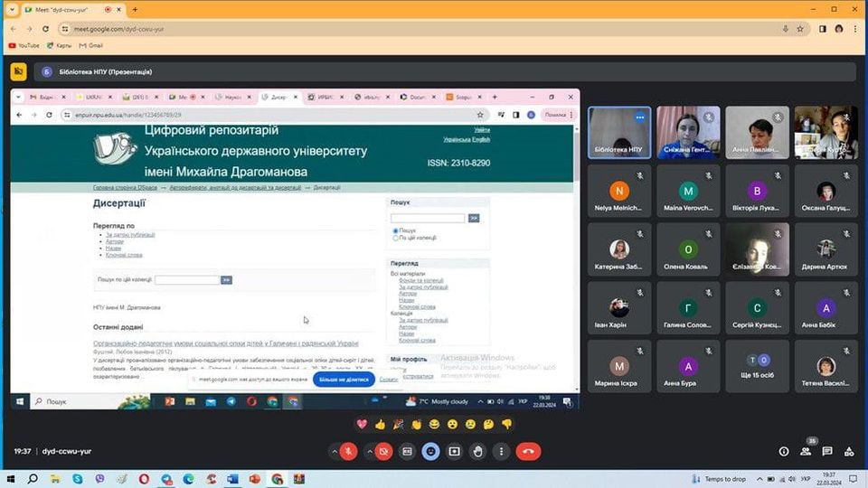Open options dots on Бібліотека НПУ tile
The height and width of the screenshot is (488, 868).
[640, 117]
